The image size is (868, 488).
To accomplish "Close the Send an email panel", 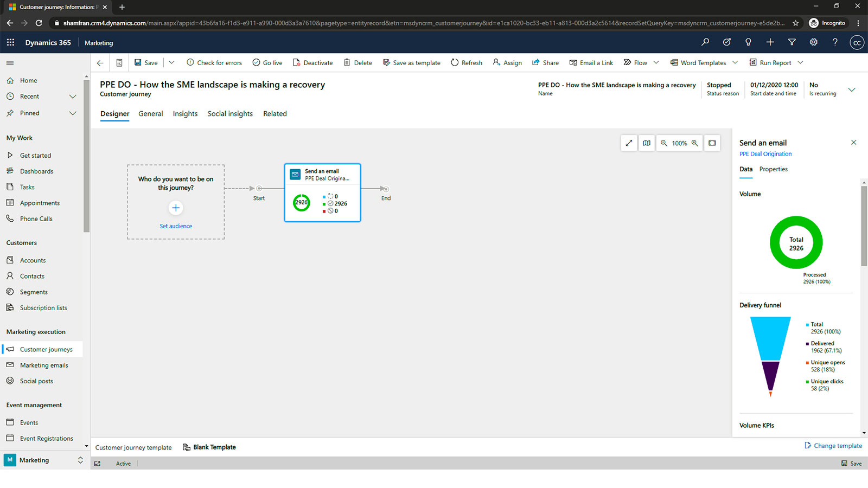I will [x=853, y=143].
